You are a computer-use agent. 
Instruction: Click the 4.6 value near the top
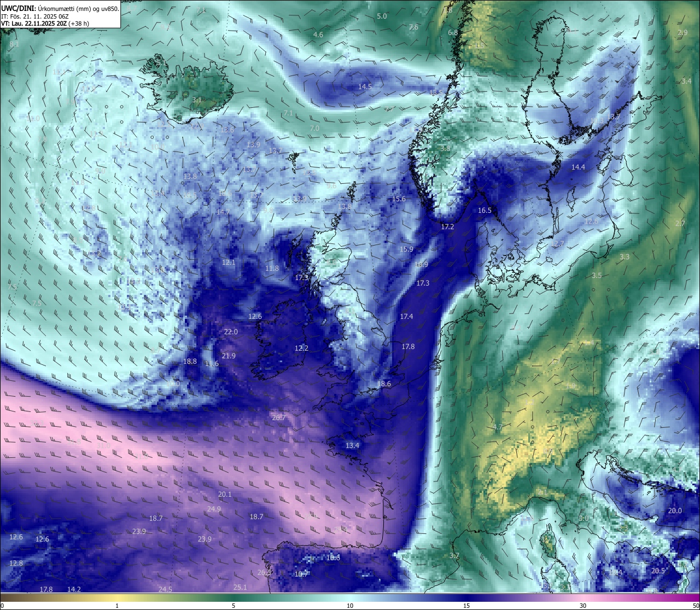tap(318, 35)
